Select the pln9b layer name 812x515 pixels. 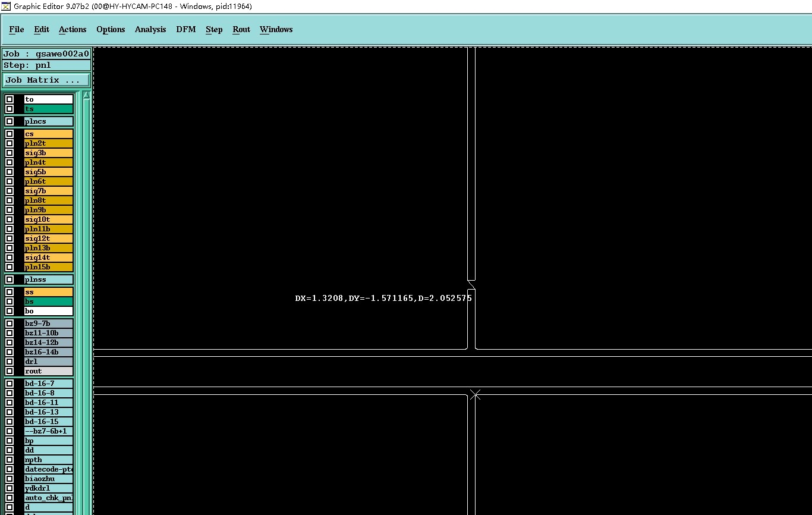[49, 210]
